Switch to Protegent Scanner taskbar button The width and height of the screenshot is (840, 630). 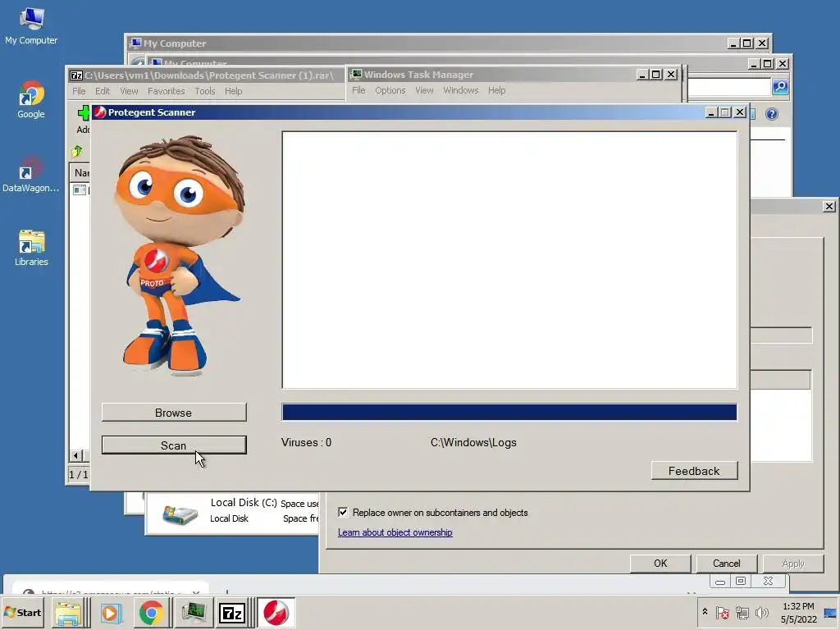(276, 612)
